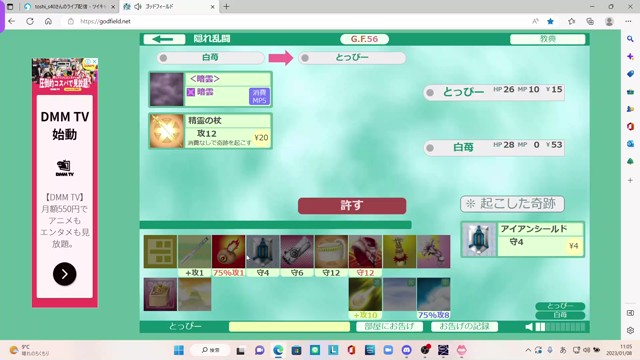This screenshot has width=640, height=360.
Task: Click the DMM TV ad arrow button
Action: (x=64, y=274)
